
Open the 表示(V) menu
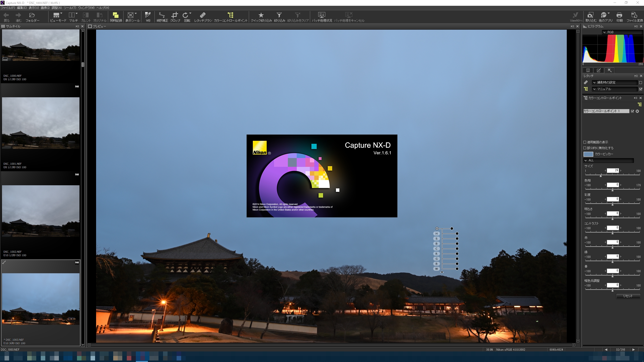(x=34, y=8)
